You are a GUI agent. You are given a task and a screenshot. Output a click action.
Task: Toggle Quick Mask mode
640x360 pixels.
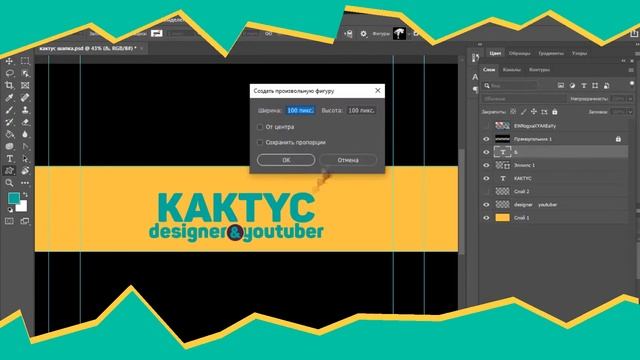pos(9,221)
